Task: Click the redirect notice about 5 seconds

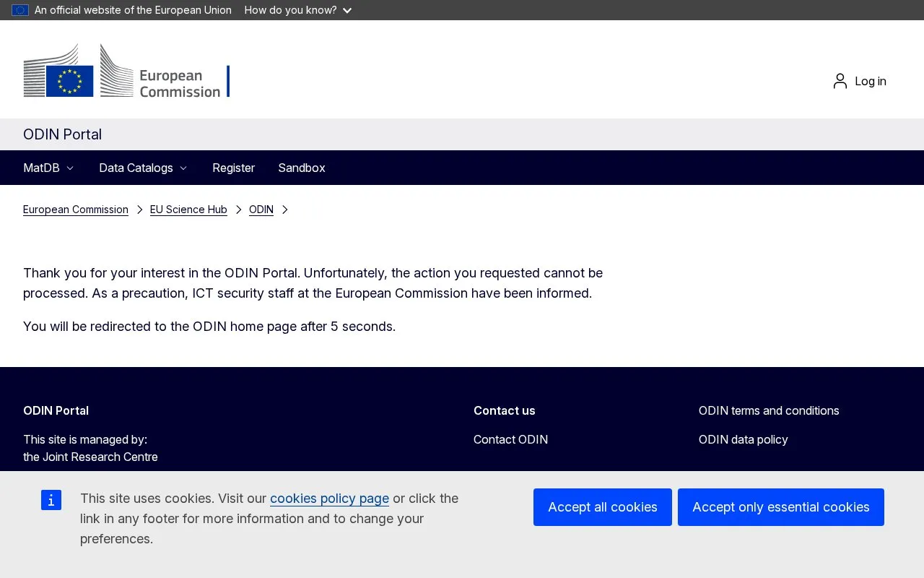Action: coord(209,327)
